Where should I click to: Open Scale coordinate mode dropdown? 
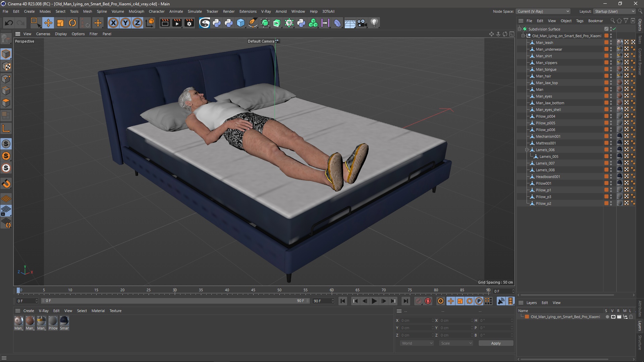[x=456, y=343]
